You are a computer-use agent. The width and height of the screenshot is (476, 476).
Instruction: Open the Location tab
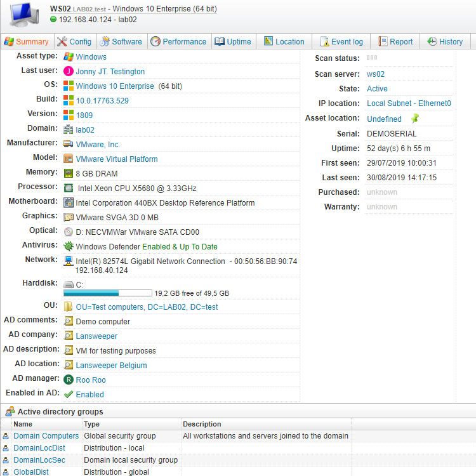click(x=284, y=42)
